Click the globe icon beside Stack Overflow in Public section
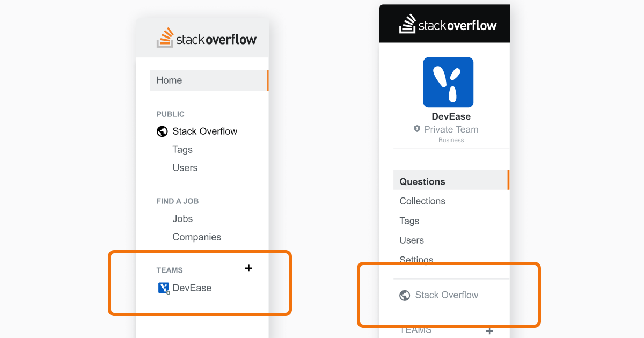This screenshot has width=644, height=338. pos(162,131)
